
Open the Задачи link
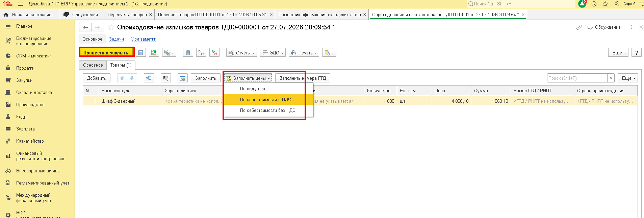pos(117,39)
